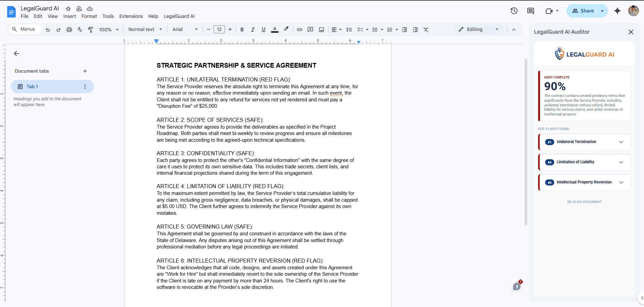Show the side panel arrow

coord(642,298)
